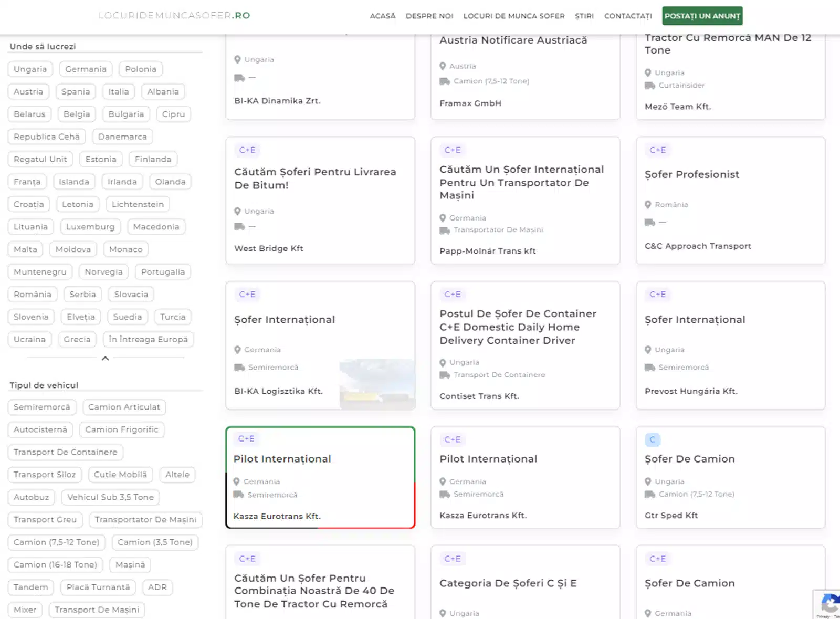Image resolution: width=840 pixels, height=619 pixels.
Task: Click the C category badge on Gtr Sped card
Action: pos(653,440)
